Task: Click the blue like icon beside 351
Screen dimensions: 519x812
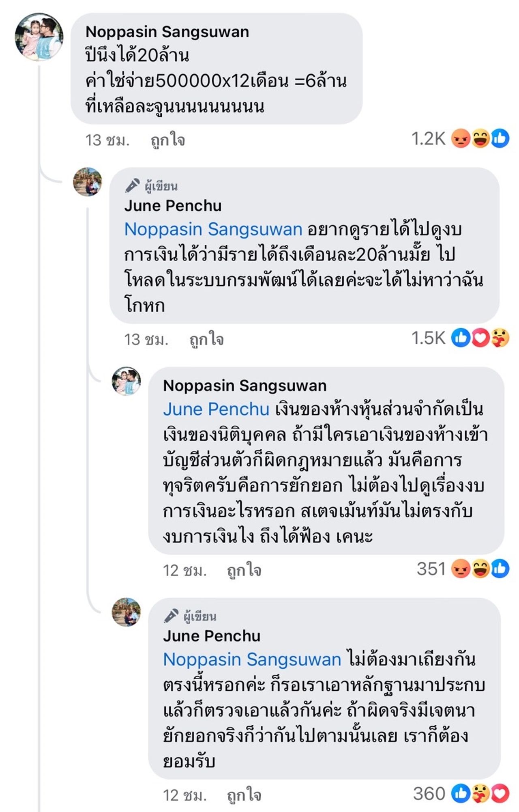Action: tap(500, 569)
